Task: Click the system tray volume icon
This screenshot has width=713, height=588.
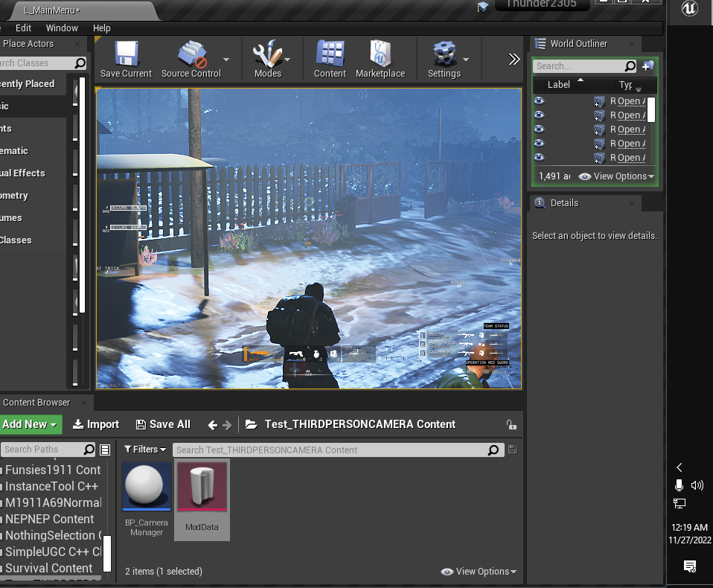Action: point(697,485)
